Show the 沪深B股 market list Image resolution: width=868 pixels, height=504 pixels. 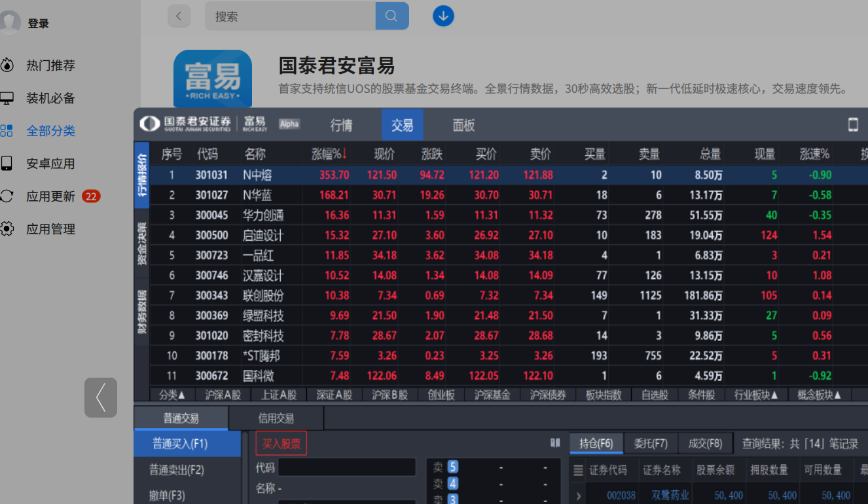tap(390, 395)
